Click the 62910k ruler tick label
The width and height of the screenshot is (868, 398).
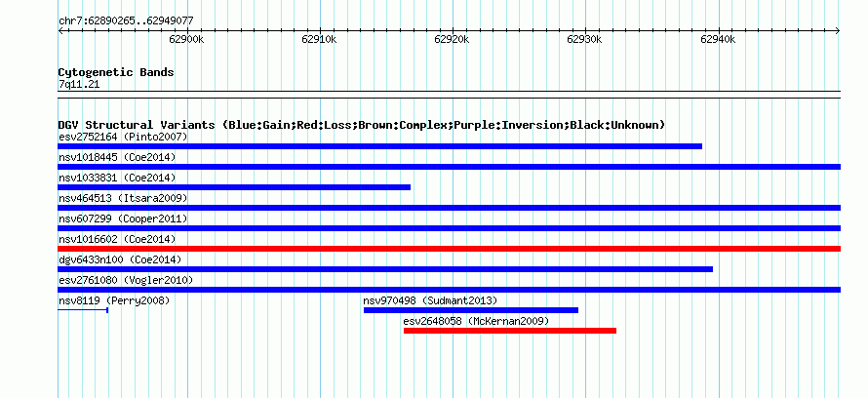point(320,39)
